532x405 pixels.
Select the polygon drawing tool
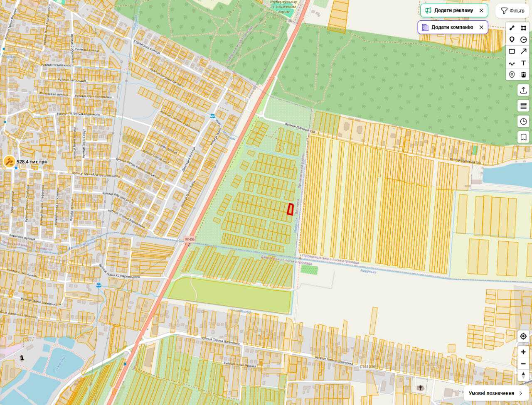pyautogui.click(x=524, y=28)
